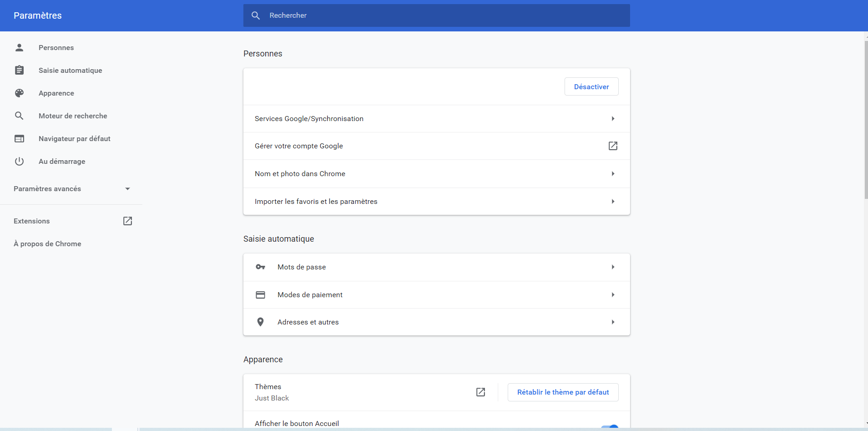
Task: Click the Mots de passe text
Action: [302, 267]
